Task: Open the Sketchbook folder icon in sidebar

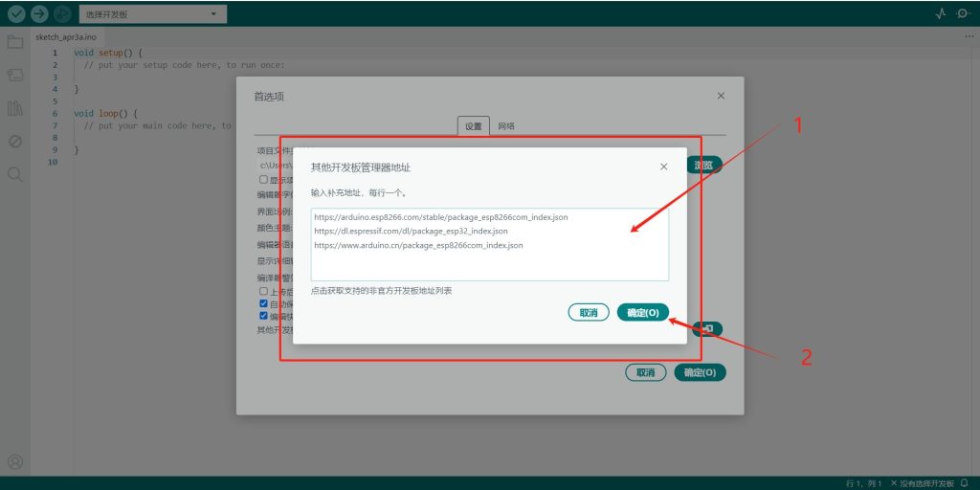Action: click(x=15, y=42)
